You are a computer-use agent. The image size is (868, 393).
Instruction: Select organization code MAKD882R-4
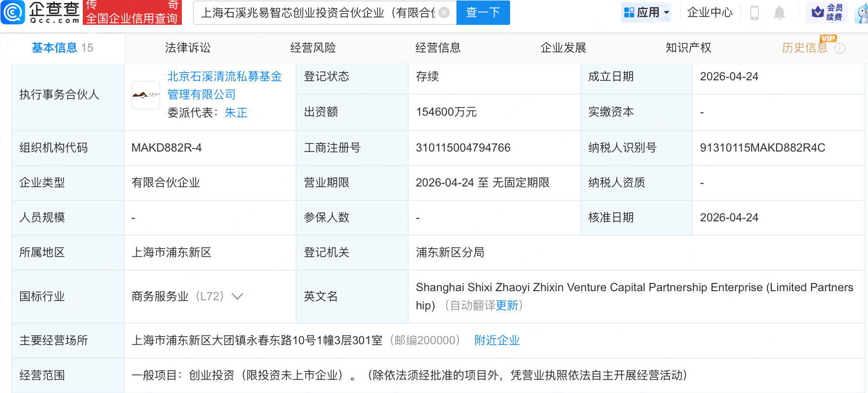pos(167,148)
